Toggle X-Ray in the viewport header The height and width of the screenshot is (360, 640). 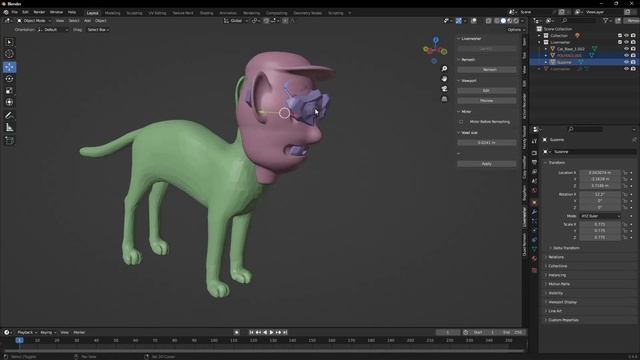tap(488, 21)
